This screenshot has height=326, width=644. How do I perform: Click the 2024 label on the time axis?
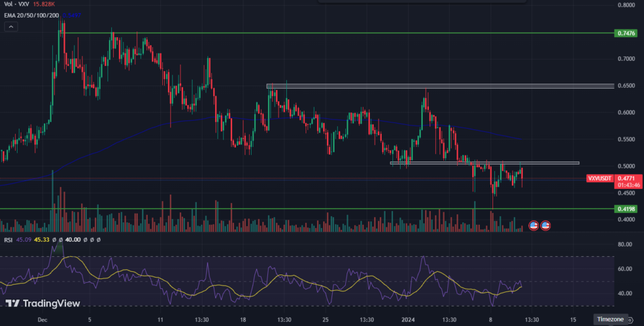408,320
